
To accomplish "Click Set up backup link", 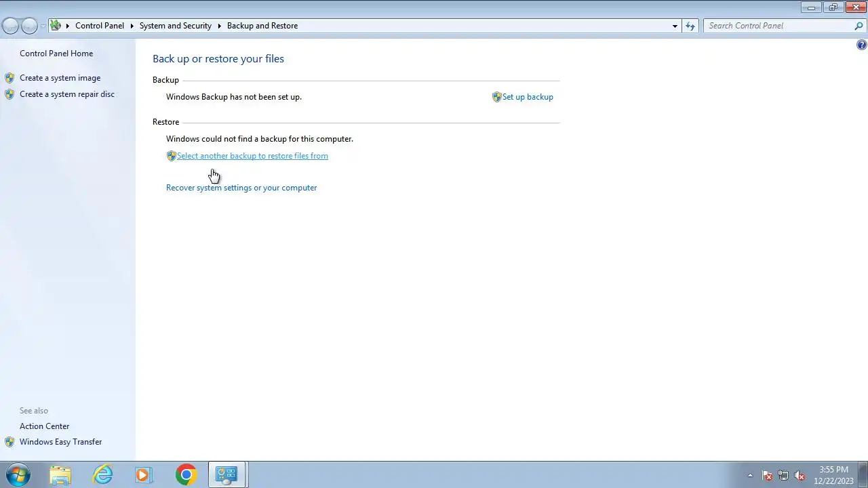I will [528, 97].
